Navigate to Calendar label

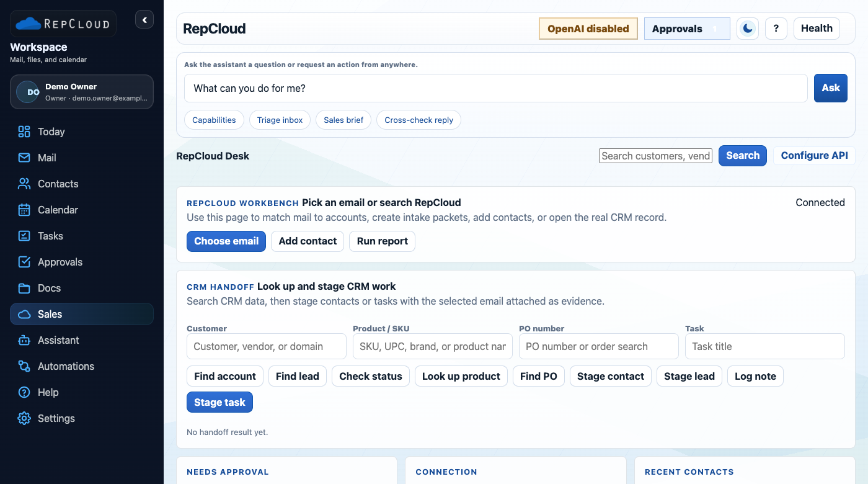point(58,210)
